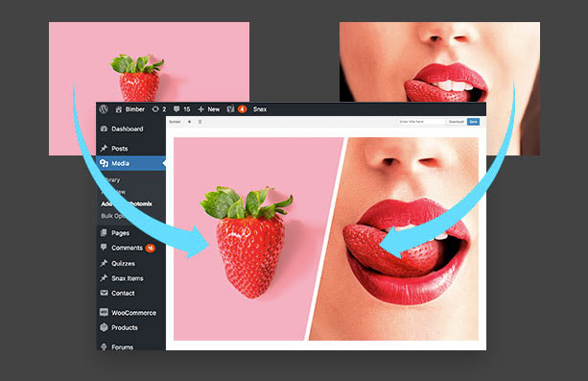This screenshot has width=588, height=381.
Task: Click the orange Comments count badge
Action: 151,249
